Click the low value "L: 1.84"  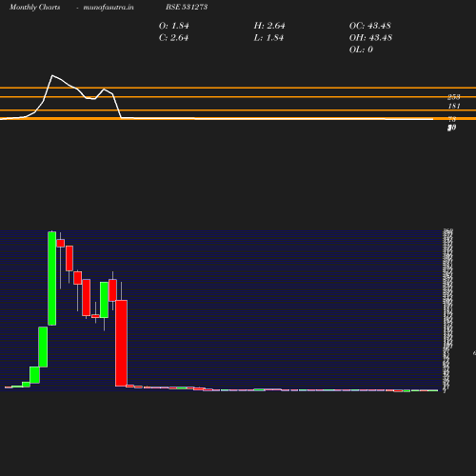point(268,38)
